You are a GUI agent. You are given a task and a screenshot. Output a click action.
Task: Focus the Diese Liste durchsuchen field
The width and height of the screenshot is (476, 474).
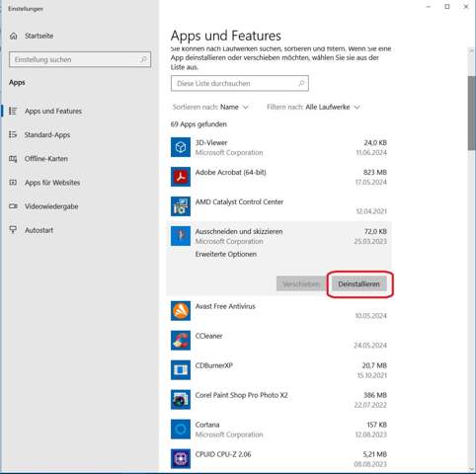[x=240, y=83]
